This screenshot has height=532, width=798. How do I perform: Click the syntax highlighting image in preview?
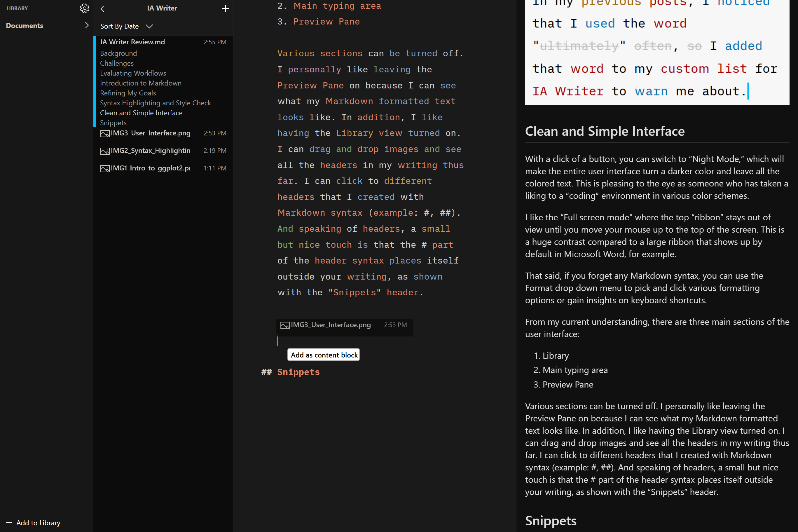[x=657, y=53]
